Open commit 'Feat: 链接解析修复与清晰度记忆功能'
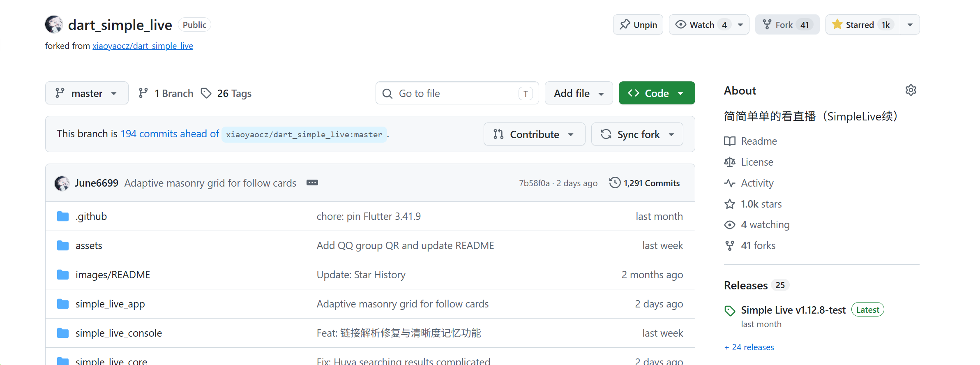Viewport: 980px width, 365px height. tap(399, 333)
